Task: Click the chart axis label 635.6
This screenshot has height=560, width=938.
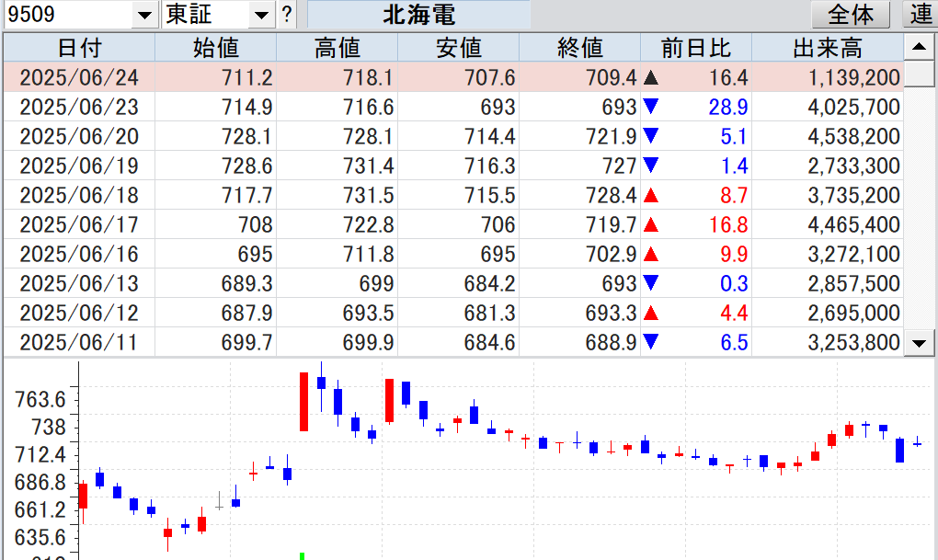Action: (40, 537)
